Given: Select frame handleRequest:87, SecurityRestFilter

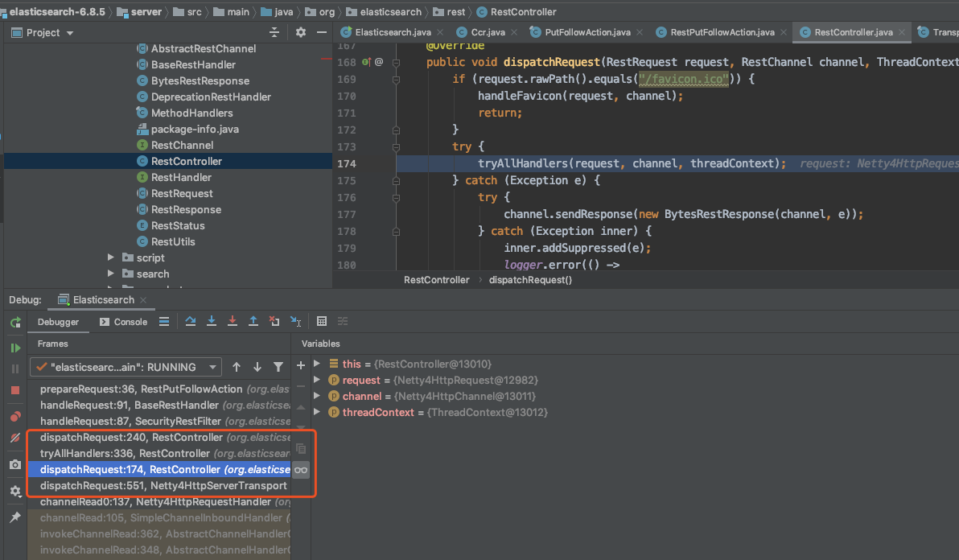Looking at the screenshot, I should click(x=159, y=422).
